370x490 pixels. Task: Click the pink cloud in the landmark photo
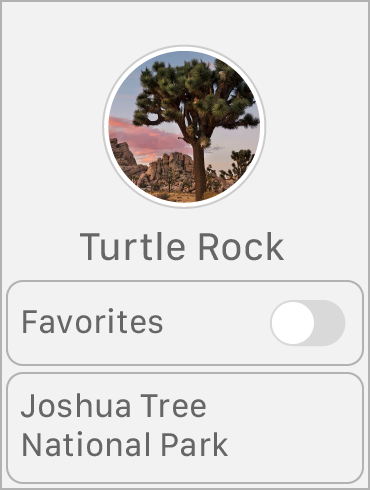point(147,138)
